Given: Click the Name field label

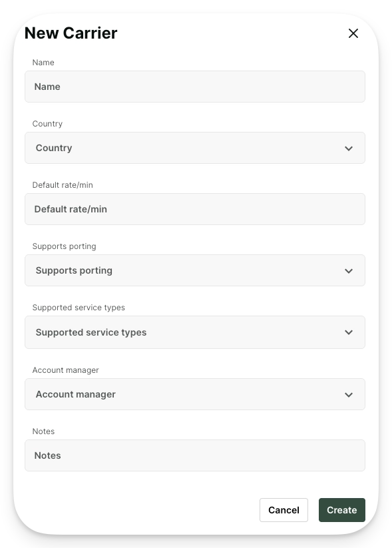Looking at the screenshot, I should (x=43, y=63).
